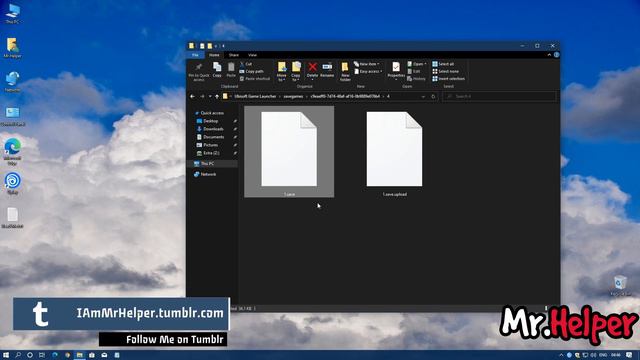Open the Copy to dropdown
The height and width of the screenshot is (360, 640).
pyautogui.click(x=296, y=71)
